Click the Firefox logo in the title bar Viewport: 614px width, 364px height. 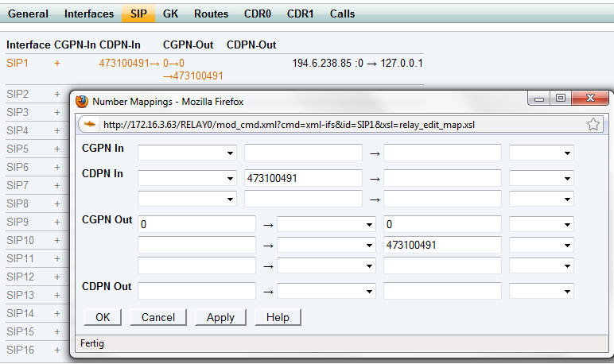click(x=81, y=101)
